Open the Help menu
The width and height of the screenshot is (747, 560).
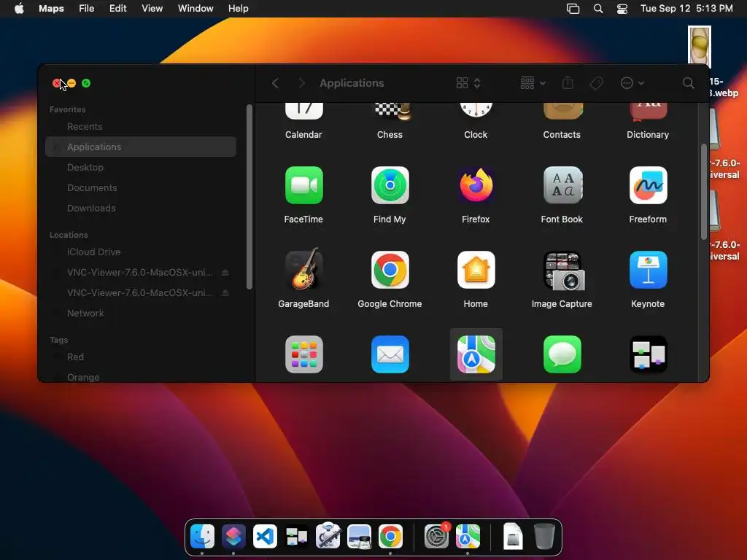[239, 9]
